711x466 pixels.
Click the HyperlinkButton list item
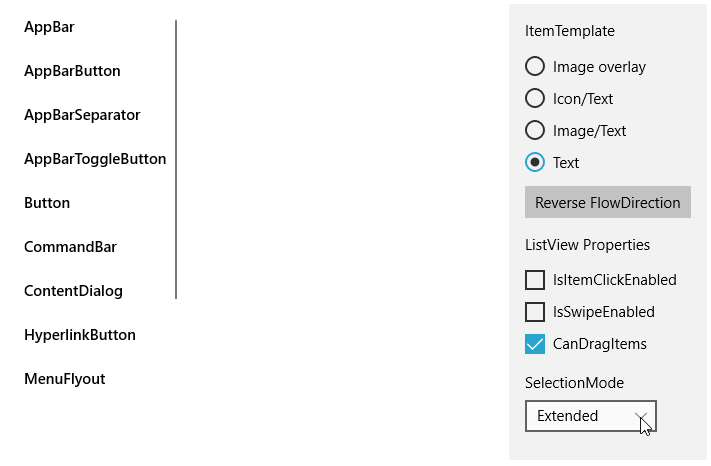[x=80, y=335]
